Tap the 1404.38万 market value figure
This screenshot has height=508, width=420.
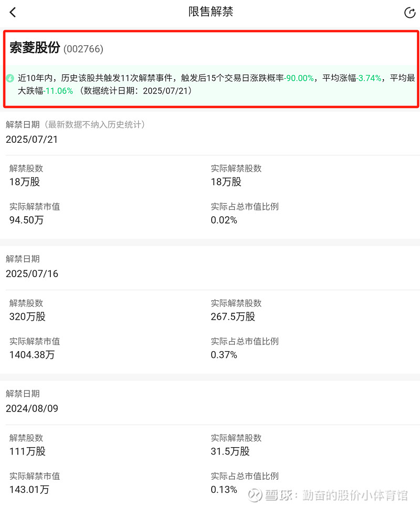point(31,355)
